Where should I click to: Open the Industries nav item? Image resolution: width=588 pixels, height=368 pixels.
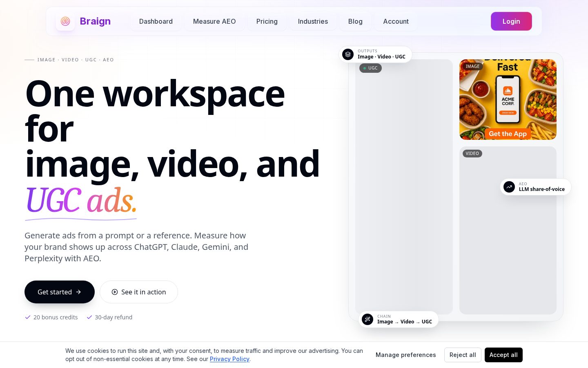point(313,21)
